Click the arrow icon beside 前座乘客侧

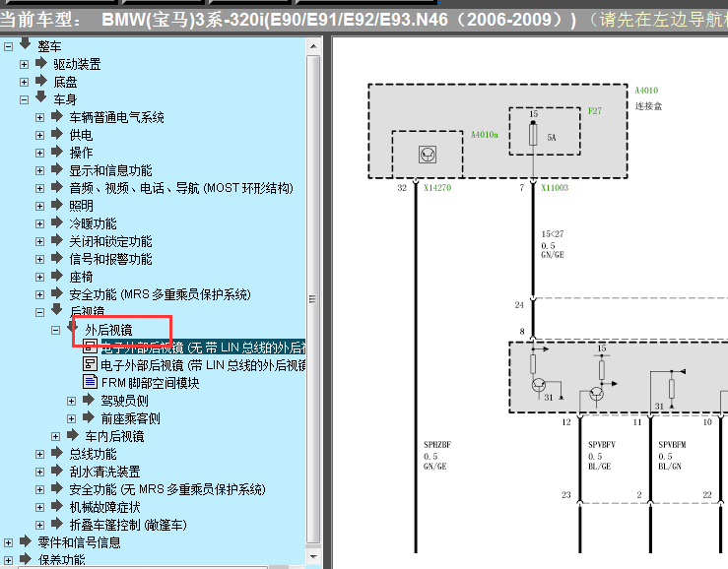[89, 416]
